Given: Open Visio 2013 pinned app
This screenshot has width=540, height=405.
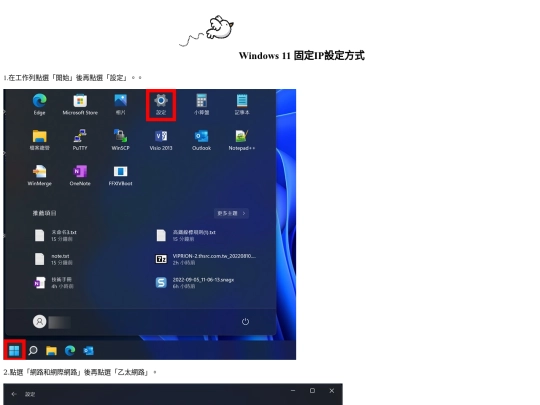Looking at the screenshot, I should click(x=161, y=140).
